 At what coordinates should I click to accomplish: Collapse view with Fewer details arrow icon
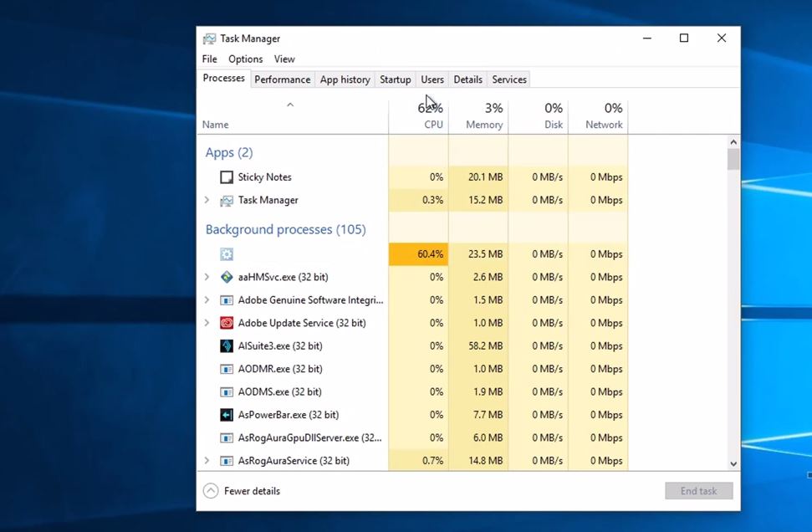[211, 490]
